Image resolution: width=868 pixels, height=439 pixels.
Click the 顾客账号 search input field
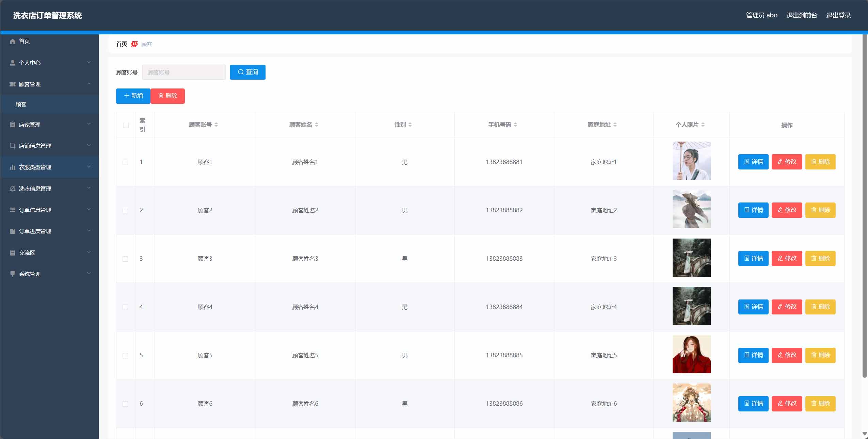click(x=184, y=72)
